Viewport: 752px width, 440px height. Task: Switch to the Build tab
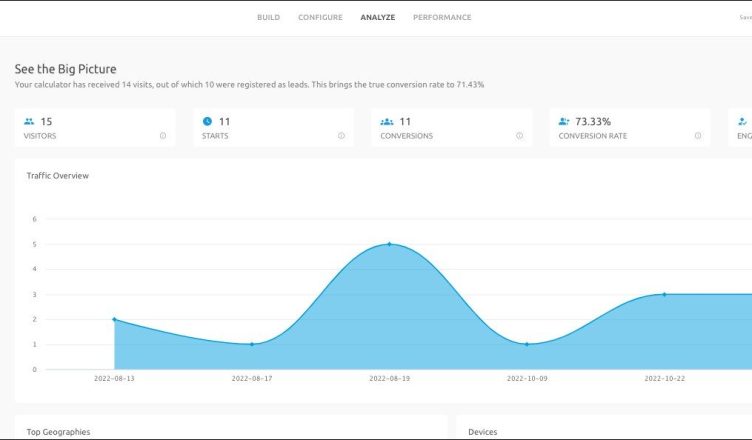[x=268, y=17]
